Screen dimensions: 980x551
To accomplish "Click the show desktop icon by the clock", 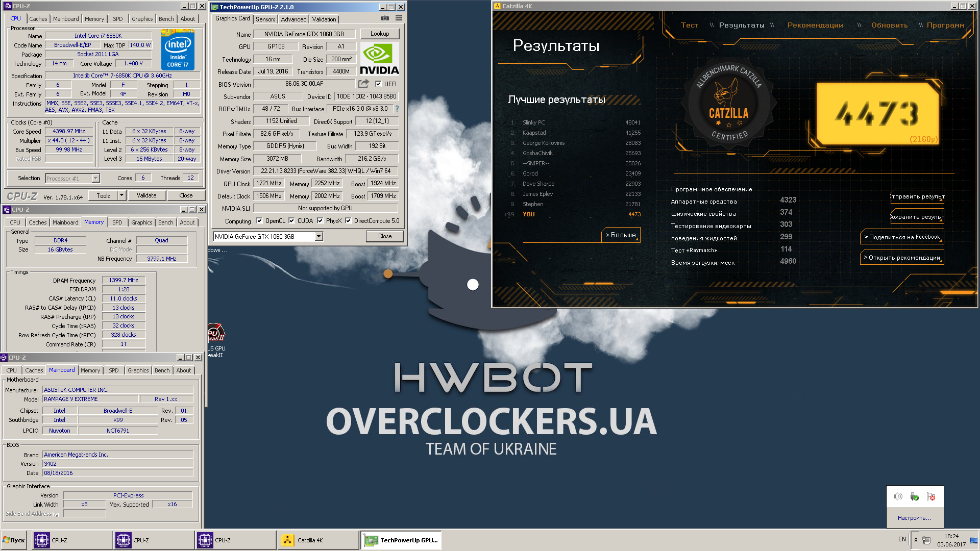I will pyautogui.click(x=974, y=540).
